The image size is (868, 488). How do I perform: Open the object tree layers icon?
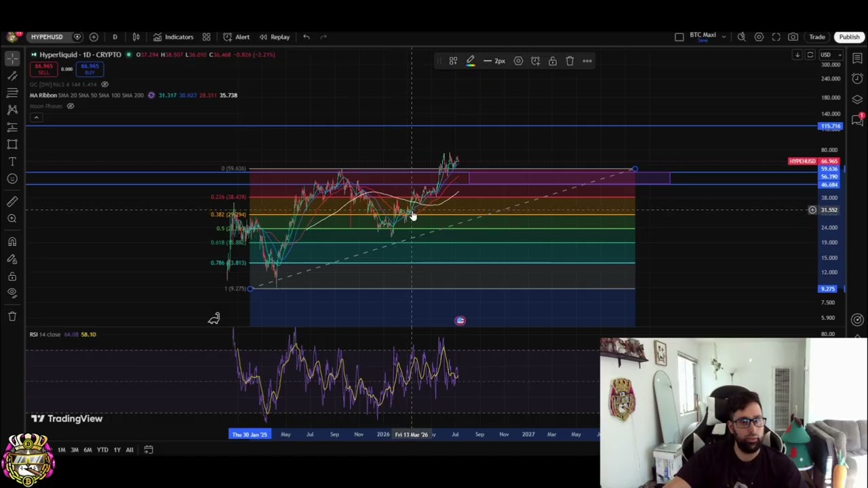pyautogui.click(x=857, y=100)
